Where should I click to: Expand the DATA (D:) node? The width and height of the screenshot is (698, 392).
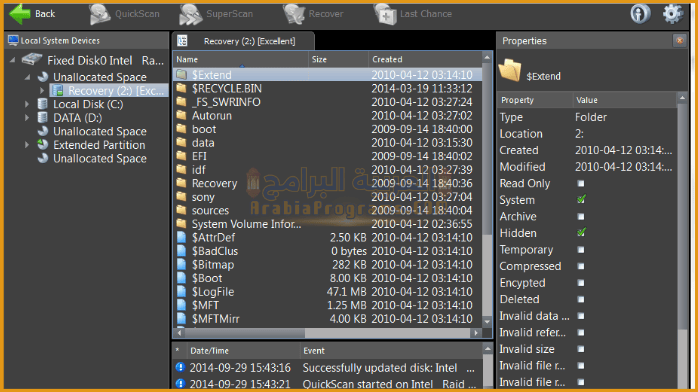pos(27,118)
